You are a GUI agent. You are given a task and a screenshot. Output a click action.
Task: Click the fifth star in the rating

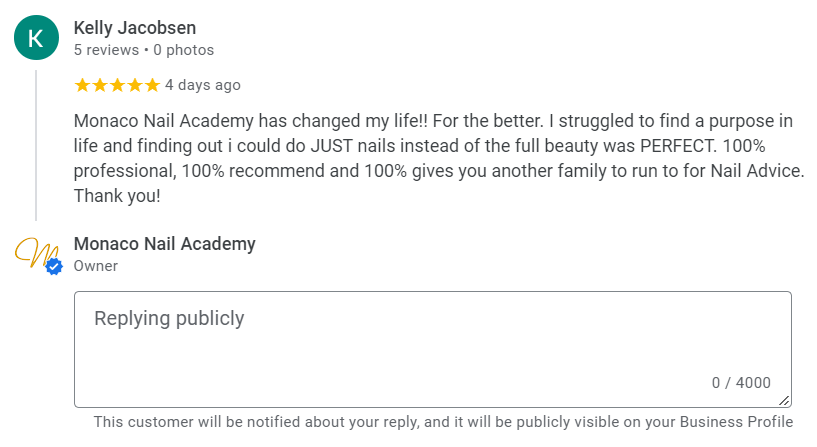(151, 85)
